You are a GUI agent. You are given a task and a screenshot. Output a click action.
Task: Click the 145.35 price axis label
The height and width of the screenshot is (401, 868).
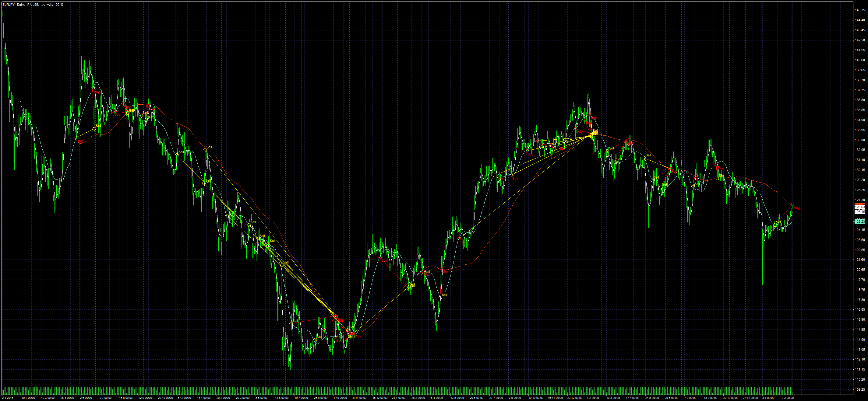point(859,10)
